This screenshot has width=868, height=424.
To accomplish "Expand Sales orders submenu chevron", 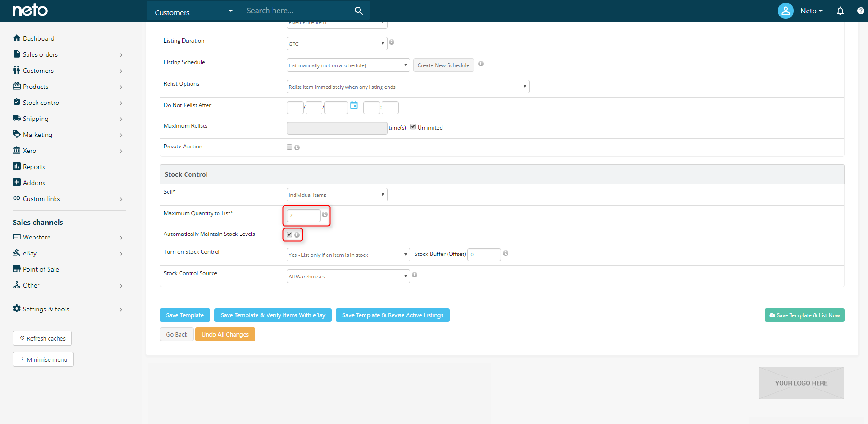I will click(121, 55).
